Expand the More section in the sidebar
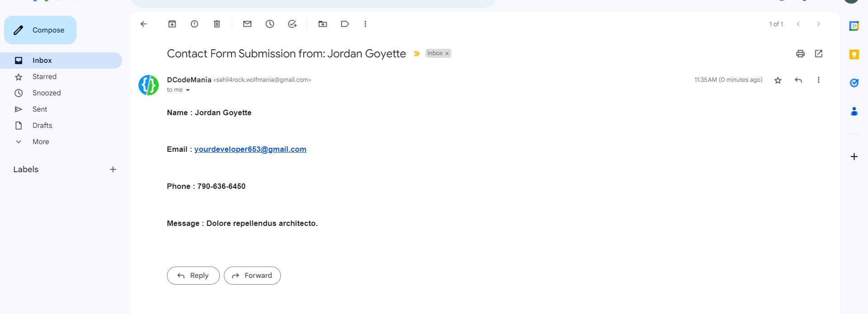Image resolution: width=868 pixels, height=314 pixels. coord(40,142)
